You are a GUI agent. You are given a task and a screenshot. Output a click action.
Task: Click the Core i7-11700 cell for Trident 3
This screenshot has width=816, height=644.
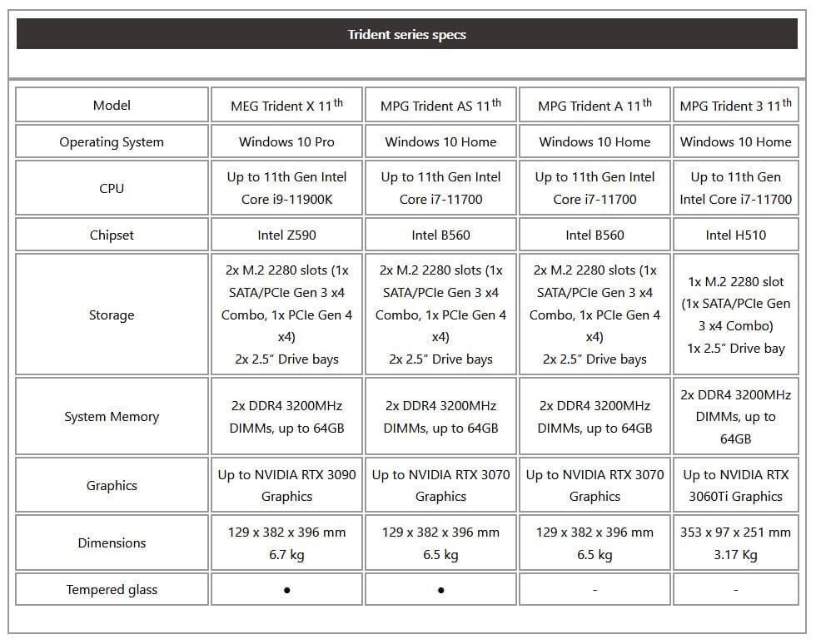tap(736, 188)
